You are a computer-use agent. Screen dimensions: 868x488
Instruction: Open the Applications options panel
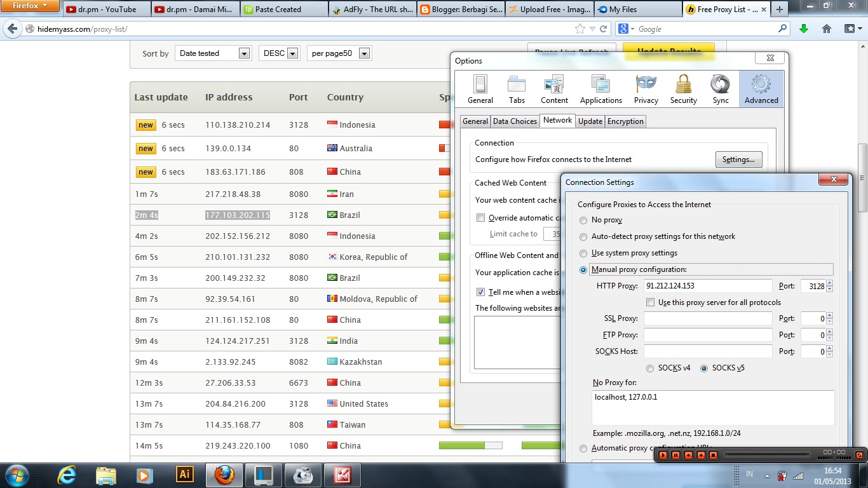600,89
